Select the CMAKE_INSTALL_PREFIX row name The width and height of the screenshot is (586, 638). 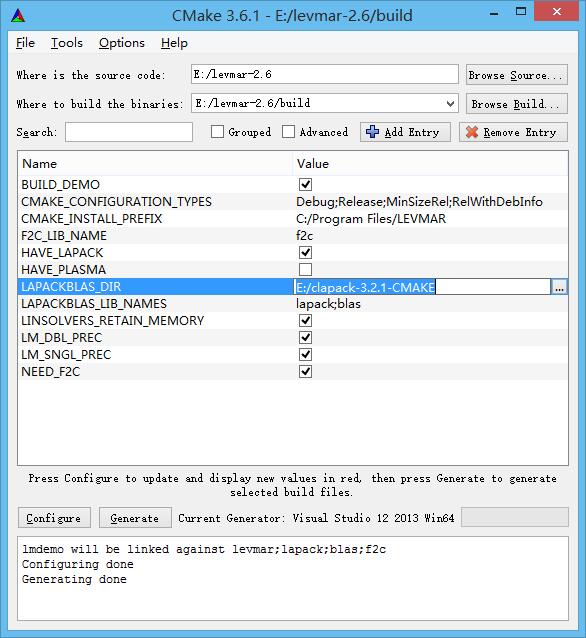pyautogui.click(x=92, y=219)
